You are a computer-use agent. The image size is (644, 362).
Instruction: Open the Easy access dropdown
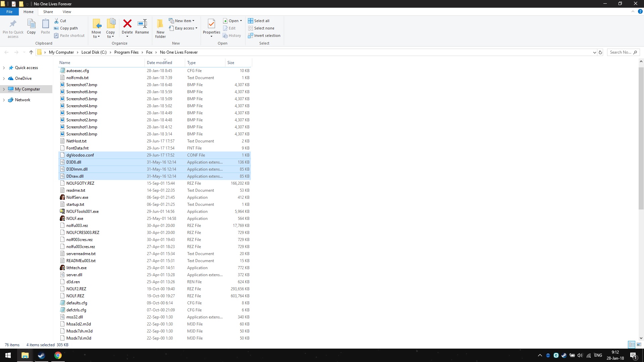pyautogui.click(x=183, y=28)
